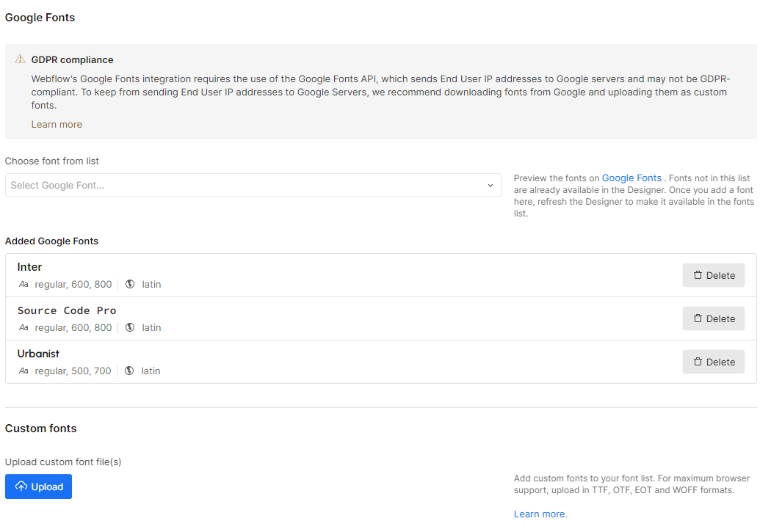771x532 pixels.
Task: Click Inter's 'regular, 600, 800' weights text
Action: 73,284
